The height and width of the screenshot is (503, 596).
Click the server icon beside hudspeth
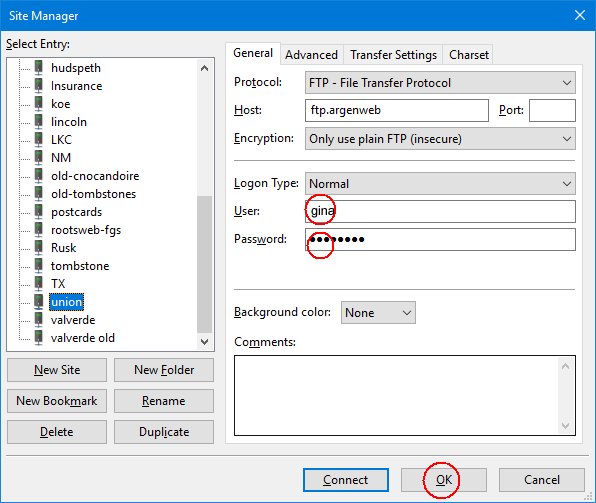39,68
